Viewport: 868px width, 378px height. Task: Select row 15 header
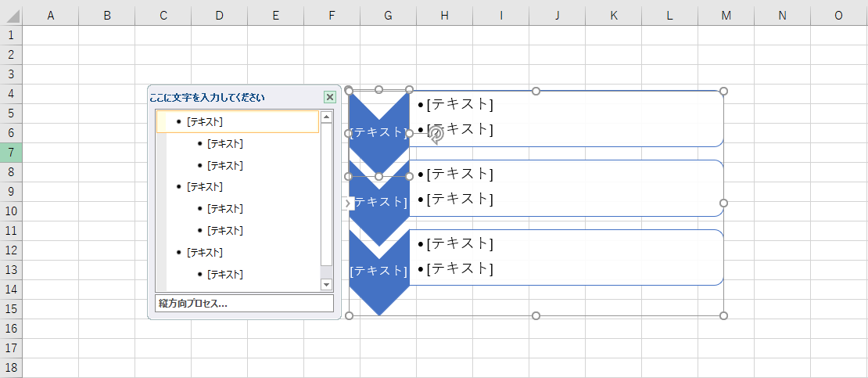11,308
